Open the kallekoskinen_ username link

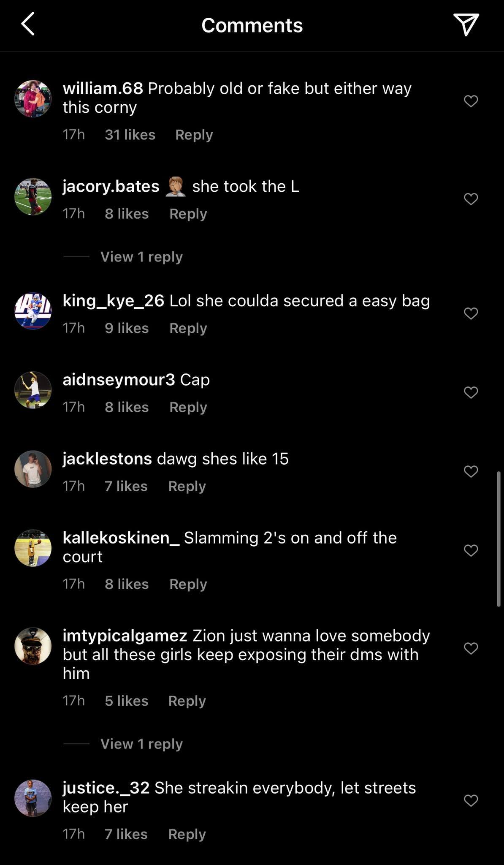121,538
